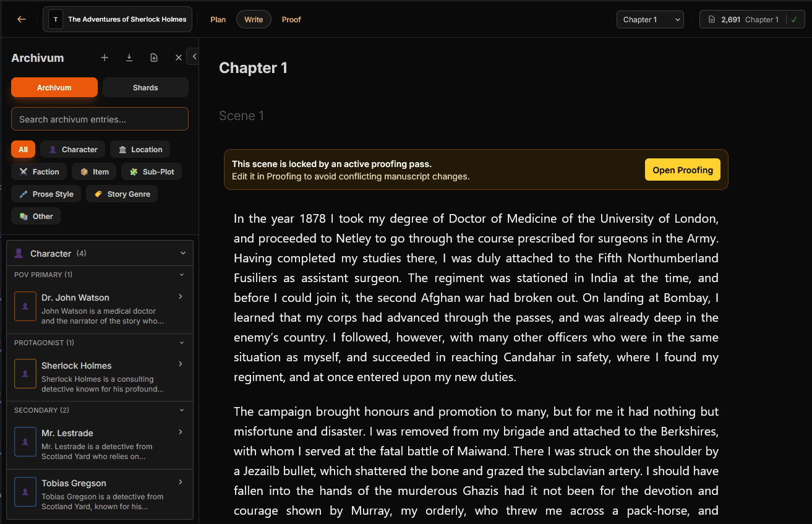Expand Mr. Lestrade entry with its arrow
The width and height of the screenshot is (812, 524).
pyautogui.click(x=181, y=432)
